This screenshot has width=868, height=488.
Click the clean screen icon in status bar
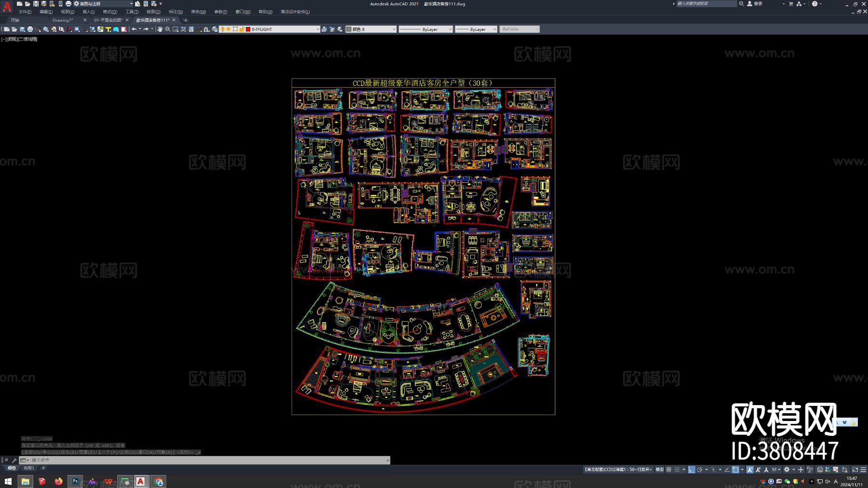click(855, 470)
